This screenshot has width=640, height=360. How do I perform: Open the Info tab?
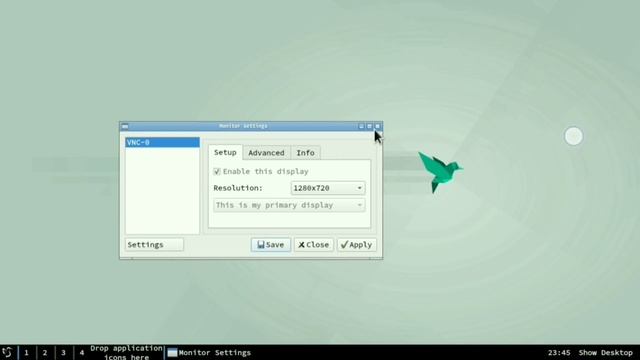click(x=305, y=153)
